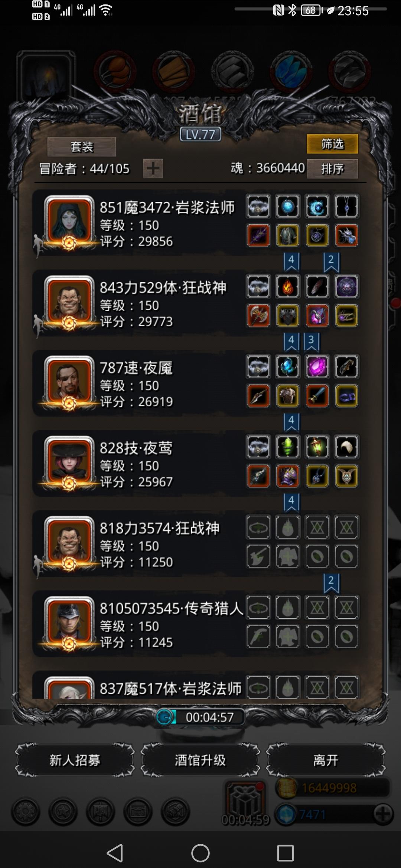Viewport: 401px width, 868px height.
Task: Expand adventurer slots with plus button
Action: click(x=153, y=169)
